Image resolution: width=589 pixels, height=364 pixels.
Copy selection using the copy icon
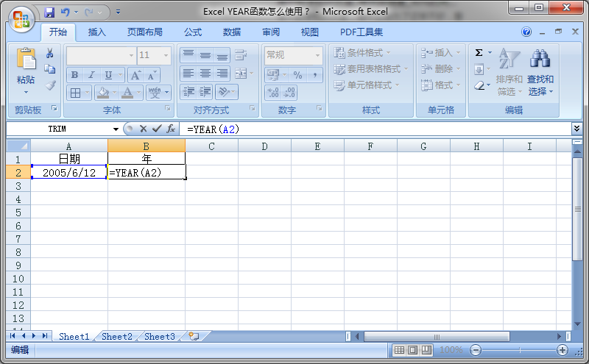pyautogui.click(x=49, y=69)
